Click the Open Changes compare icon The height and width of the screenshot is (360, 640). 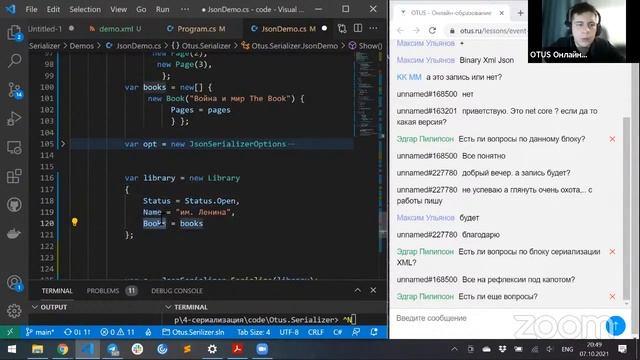[x=342, y=29]
